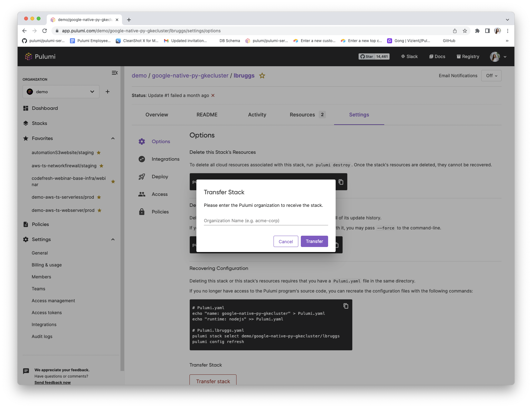Screen dimensions: 532x408
Task: Confirm with the Transfer button
Action: 314,241
